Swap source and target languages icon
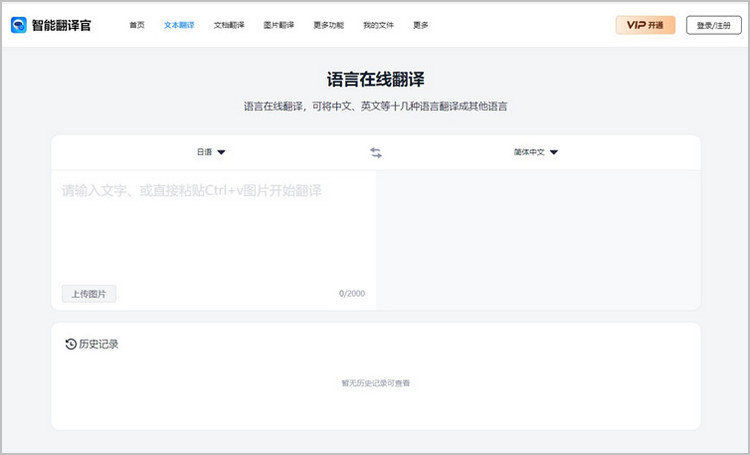750x455 pixels. tap(376, 153)
